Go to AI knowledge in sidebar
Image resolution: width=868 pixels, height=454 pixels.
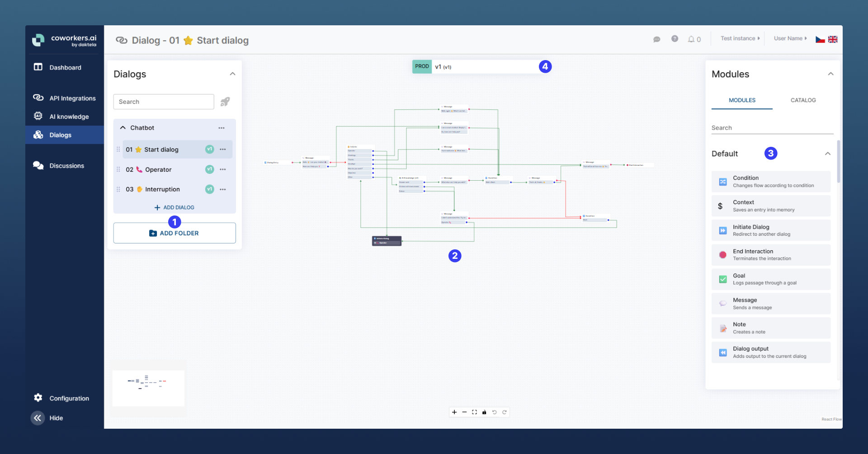pyautogui.click(x=69, y=117)
